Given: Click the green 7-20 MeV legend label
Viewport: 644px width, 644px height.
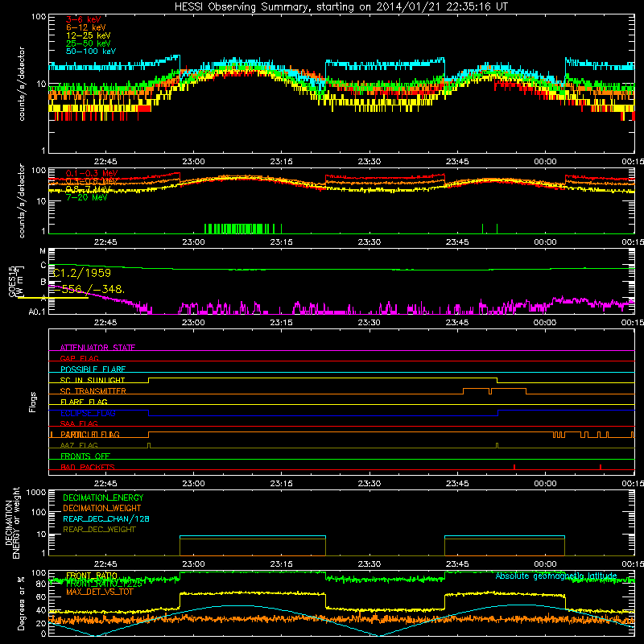Looking at the screenshot, I should click(86, 197).
